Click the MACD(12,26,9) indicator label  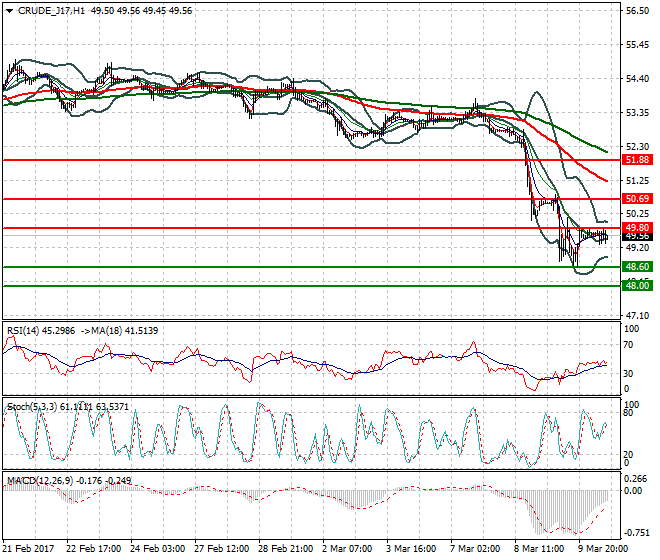(40, 480)
